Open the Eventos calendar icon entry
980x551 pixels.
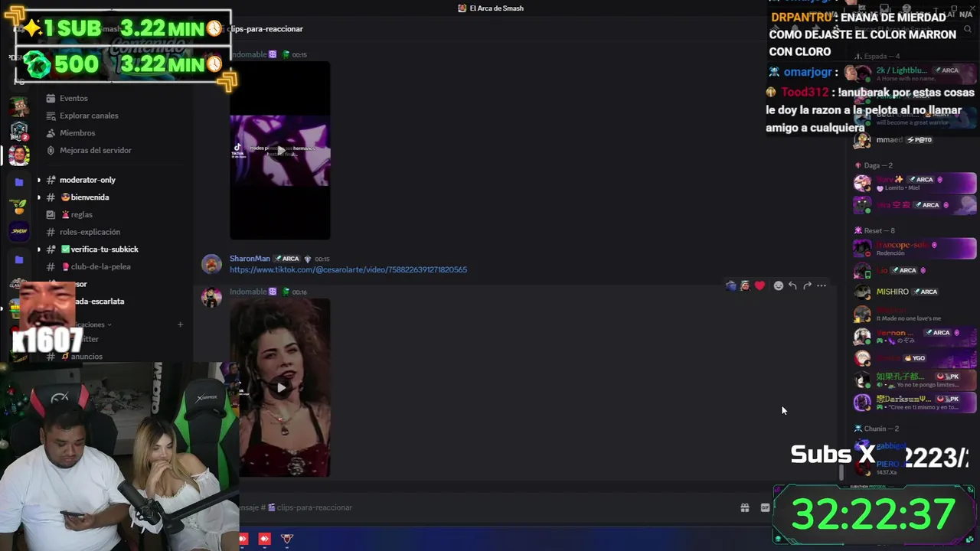click(x=73, y=98)
